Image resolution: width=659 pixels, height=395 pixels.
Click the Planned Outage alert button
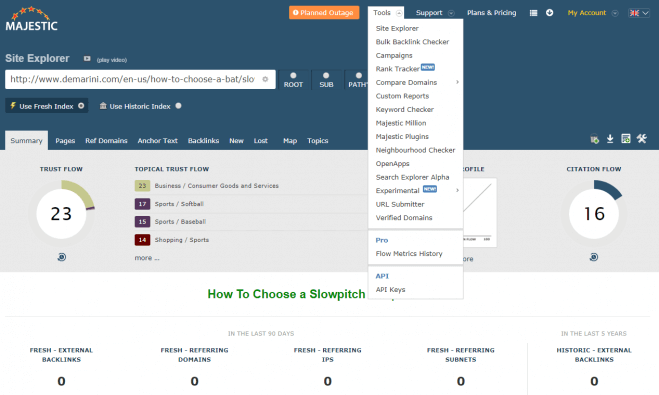[324, 13]
